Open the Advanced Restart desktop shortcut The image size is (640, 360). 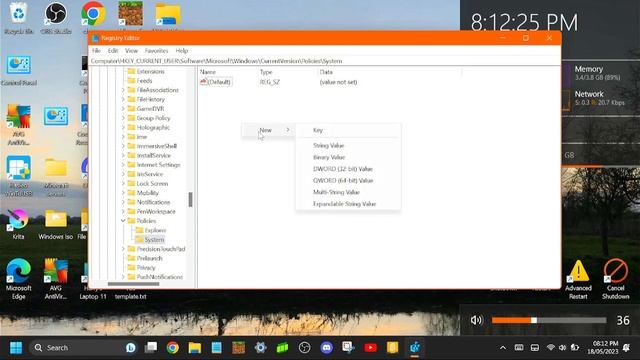point(578,280)
